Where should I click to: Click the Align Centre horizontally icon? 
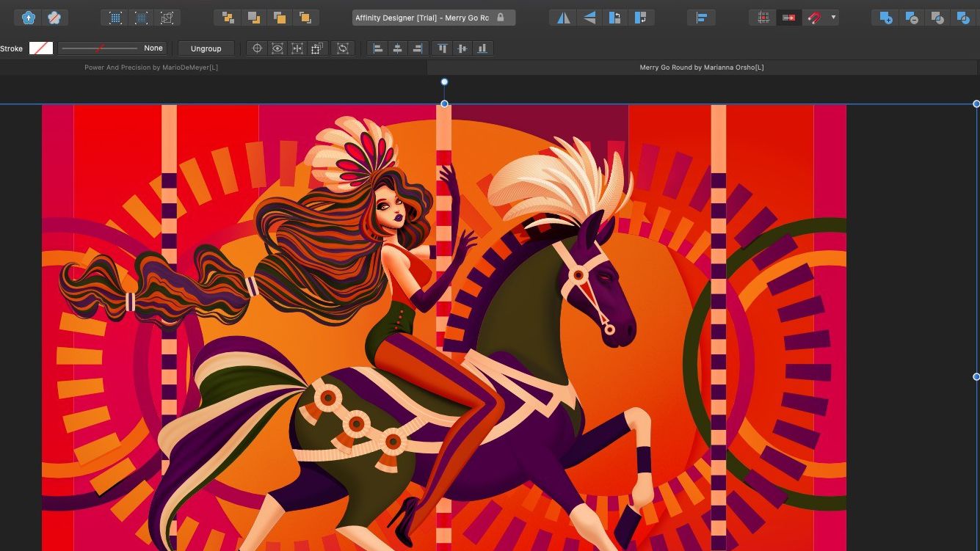point(397,48)
